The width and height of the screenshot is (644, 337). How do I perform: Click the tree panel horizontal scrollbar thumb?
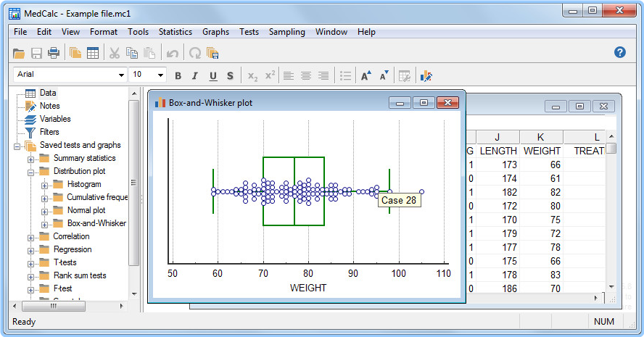pos(54,306)
